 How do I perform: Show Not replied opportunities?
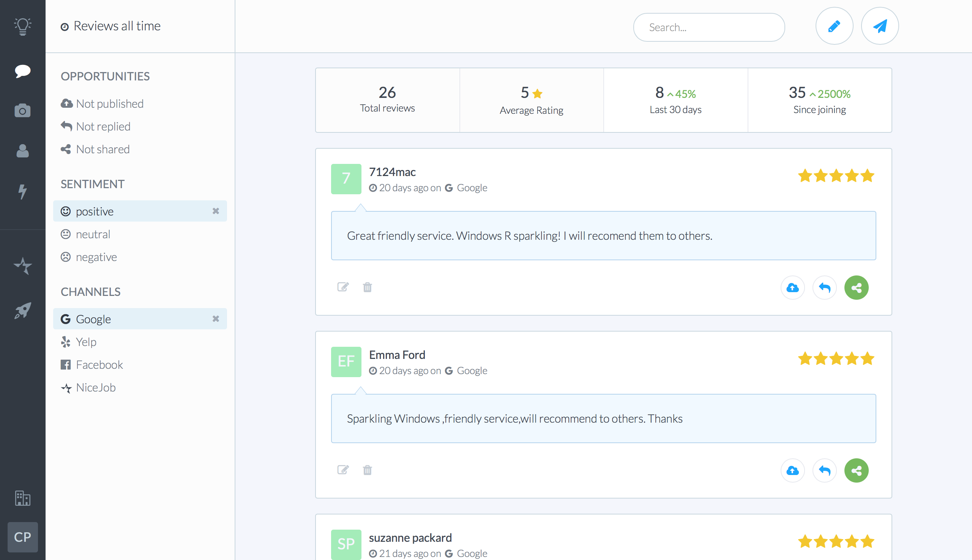click(x=103, y=127)
